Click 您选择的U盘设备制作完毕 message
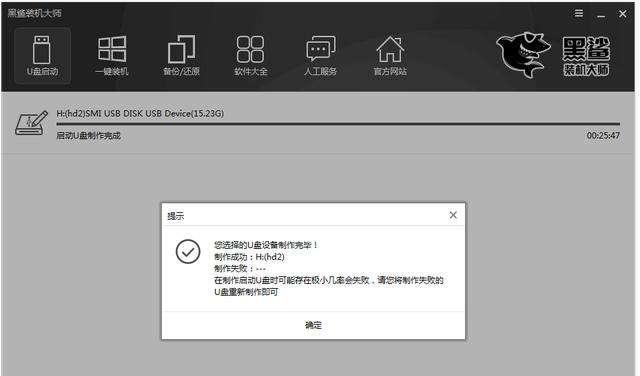The width and height of the screenshot is (640, 376). pyautogui.click(x=266, y=245)
